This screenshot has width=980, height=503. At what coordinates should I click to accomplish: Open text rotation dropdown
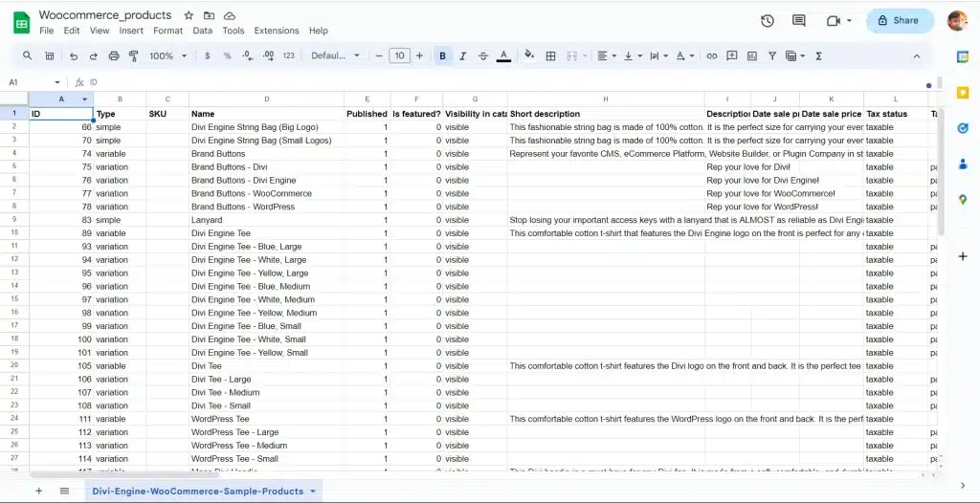(x=685, y=56)
